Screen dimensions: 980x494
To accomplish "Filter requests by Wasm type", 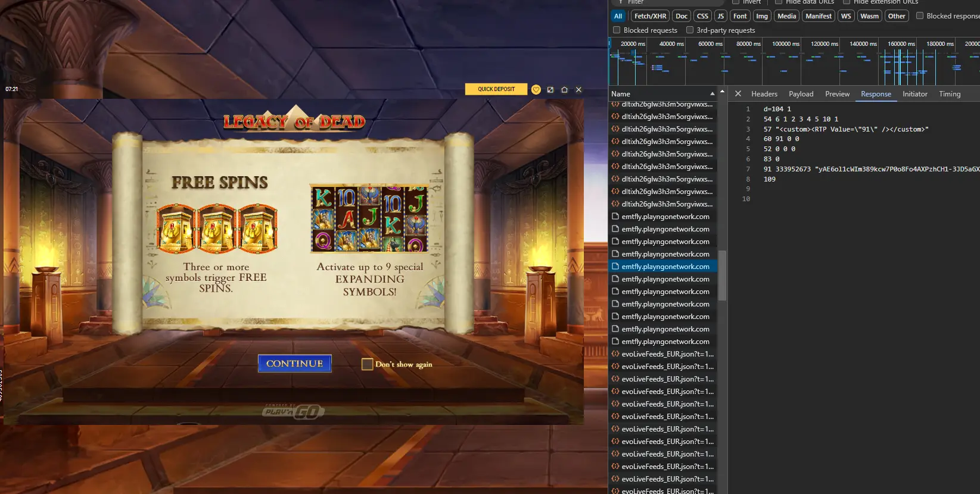I will pos(869,16).
